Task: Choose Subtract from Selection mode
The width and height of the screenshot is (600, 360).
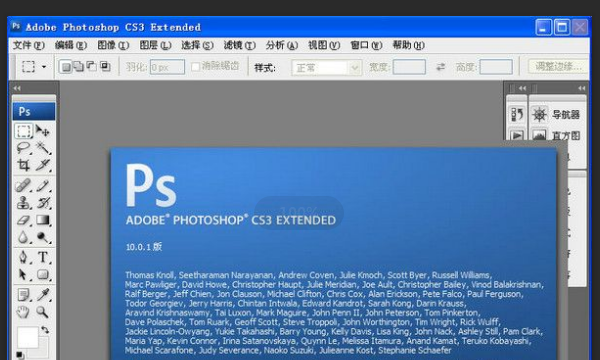Action: tap(92, 67)
